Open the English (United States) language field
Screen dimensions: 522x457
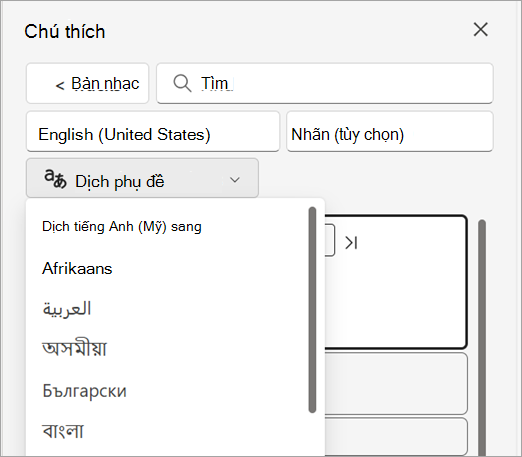(153, 131)
